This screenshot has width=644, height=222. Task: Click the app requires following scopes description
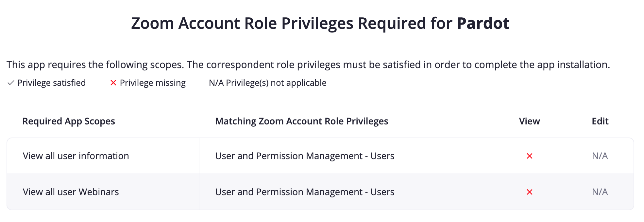308,65
